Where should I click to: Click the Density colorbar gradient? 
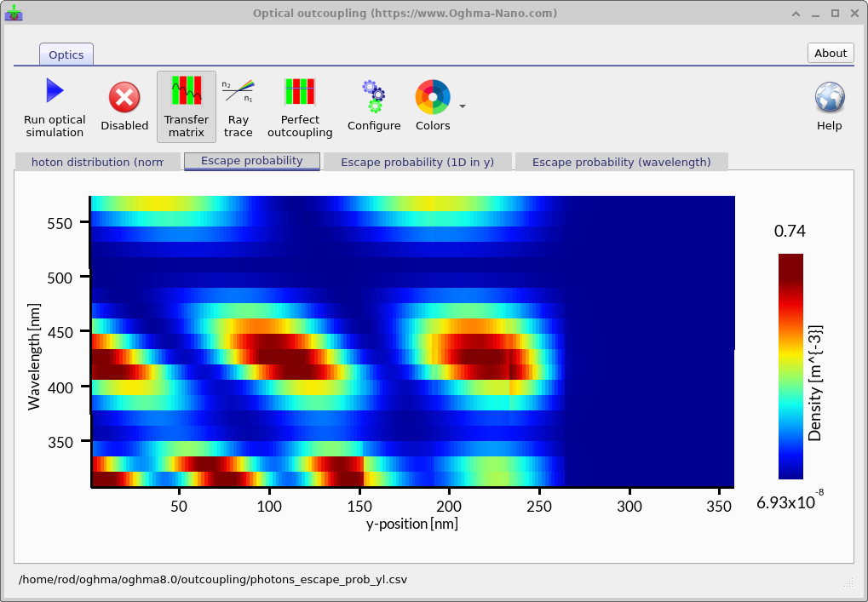coord(790,366)
